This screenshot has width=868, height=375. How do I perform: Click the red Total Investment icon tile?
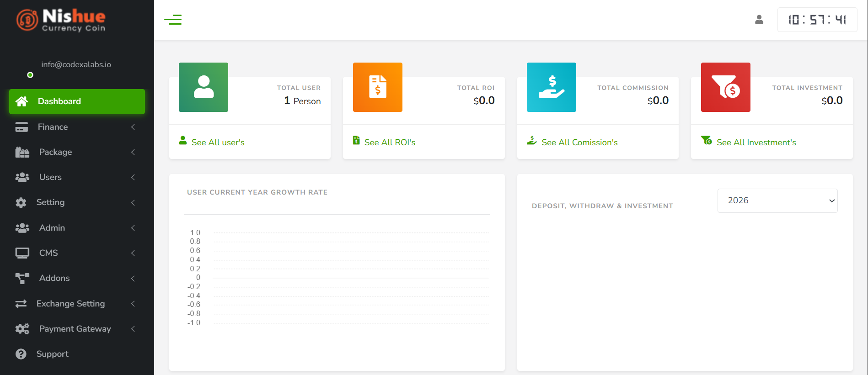[726, 87]
